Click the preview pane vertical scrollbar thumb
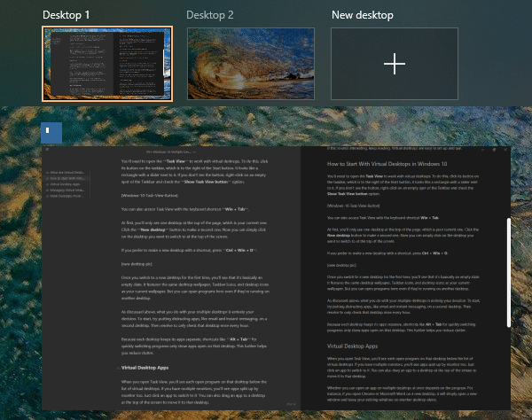Screen dimensions: 532x420 508,273
